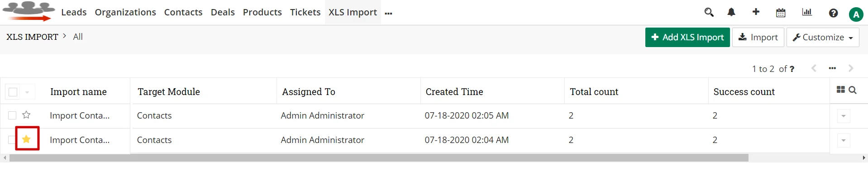Click the Add XLS Import button
The width and height of the screenshot is (868, 181).
coord(687,37)
